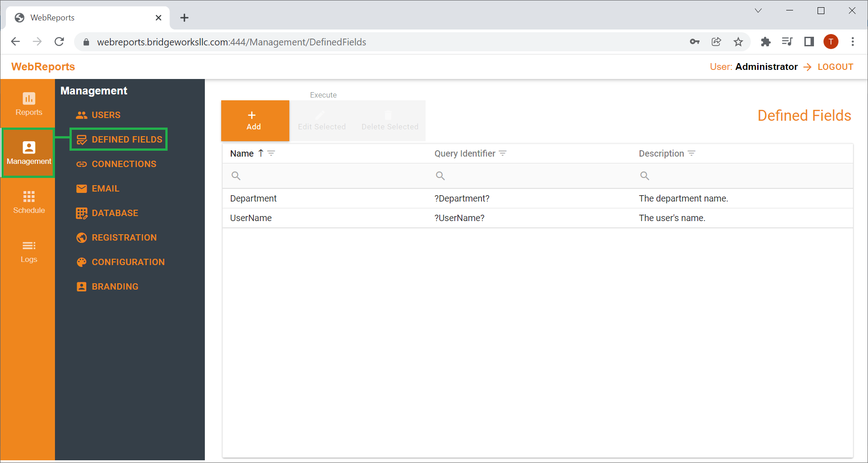
Task: Open a new browser tab
Action: coord(184,18)
